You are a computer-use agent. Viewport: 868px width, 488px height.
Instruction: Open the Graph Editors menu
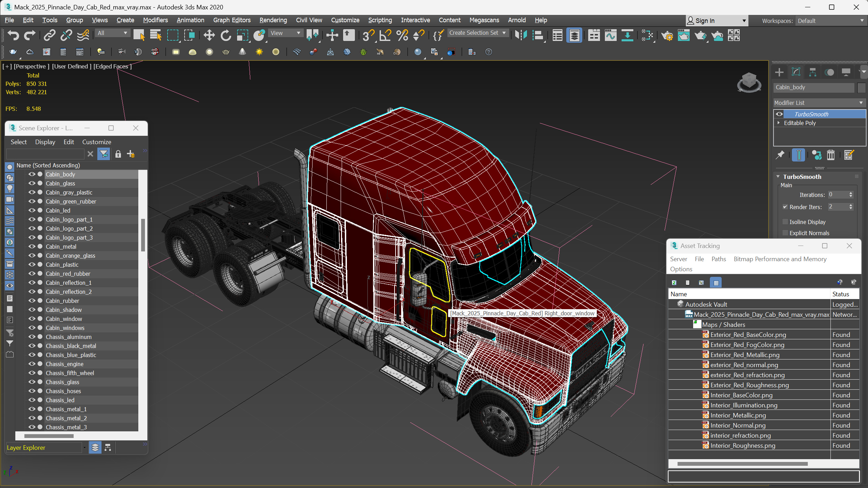pyautogui.click(x=232, y=20)
